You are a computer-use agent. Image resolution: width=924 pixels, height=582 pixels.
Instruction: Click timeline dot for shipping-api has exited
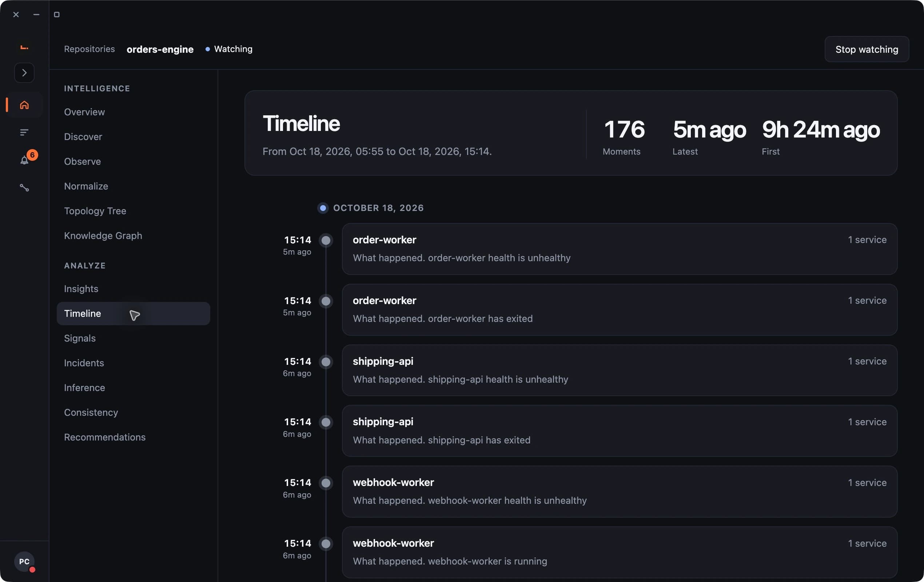[326, 422]
